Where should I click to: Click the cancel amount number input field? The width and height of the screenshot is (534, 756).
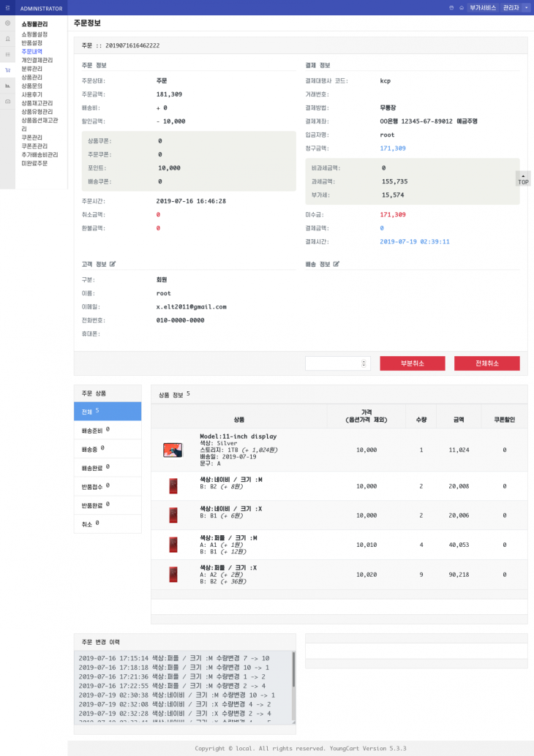tap(338, 363)
